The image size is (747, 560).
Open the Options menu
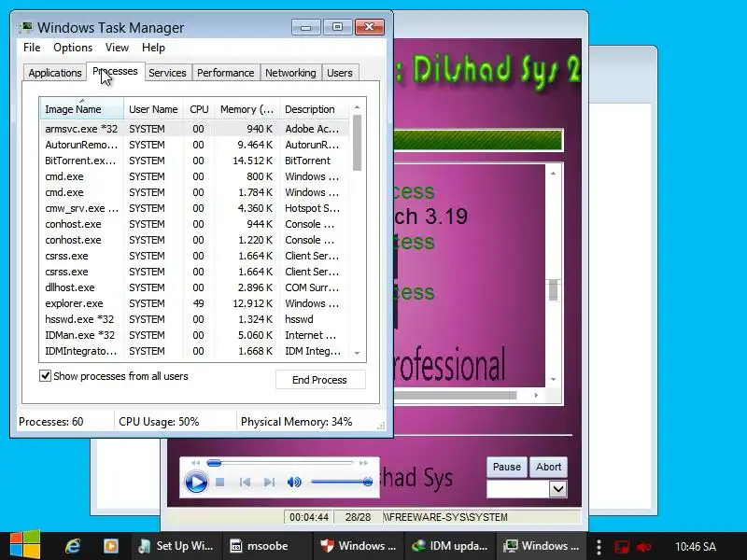(73, 48)
